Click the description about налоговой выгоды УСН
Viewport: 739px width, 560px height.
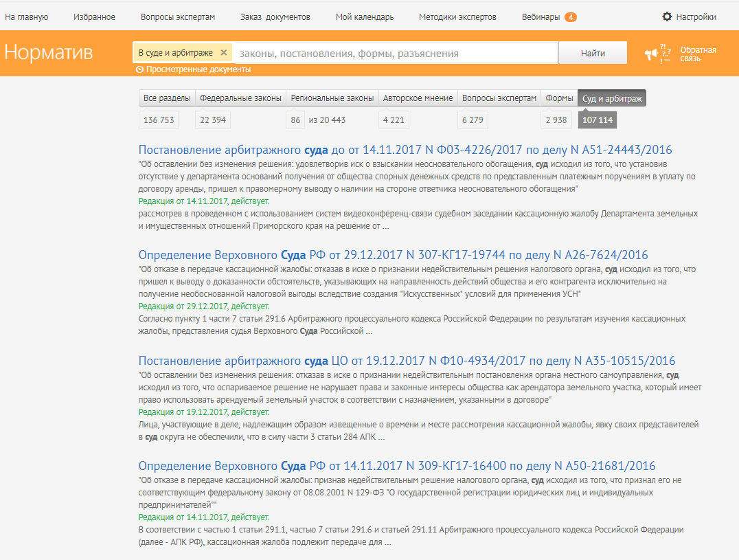click(417, 282)
